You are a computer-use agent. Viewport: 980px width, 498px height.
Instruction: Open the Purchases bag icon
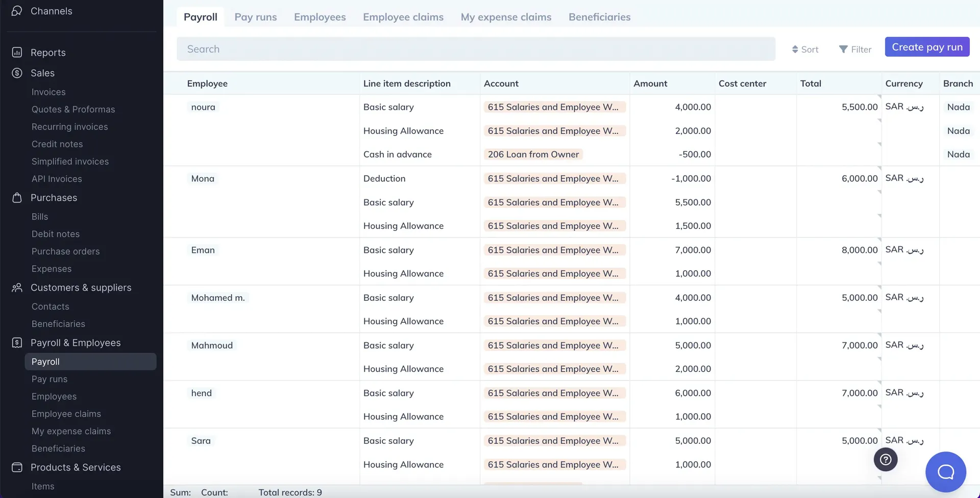(x=17, y=198)
